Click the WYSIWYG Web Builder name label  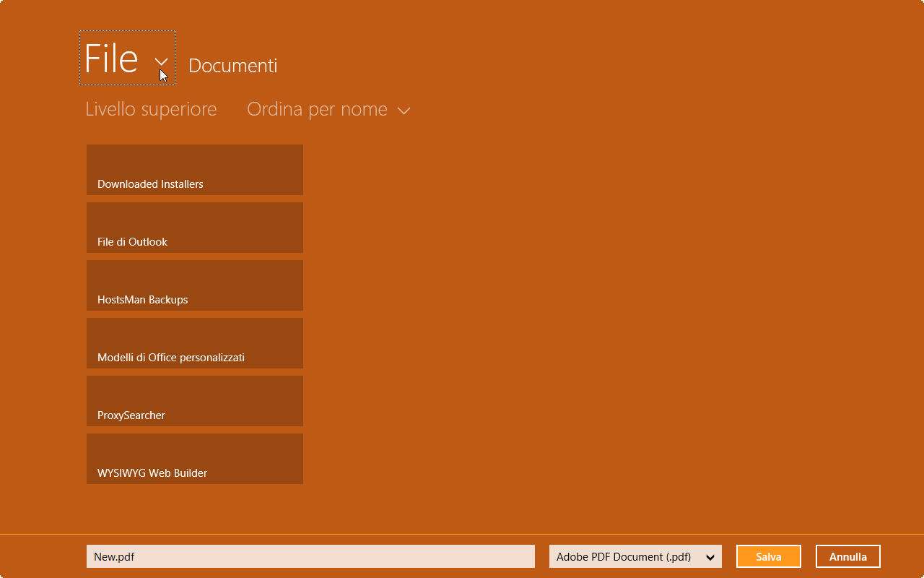click(152, 473)
